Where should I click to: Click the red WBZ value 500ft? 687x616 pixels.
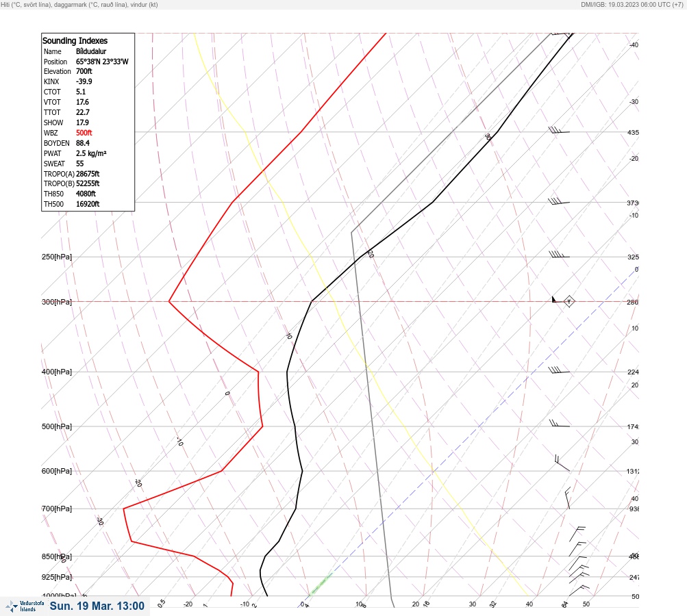[84, 133]
